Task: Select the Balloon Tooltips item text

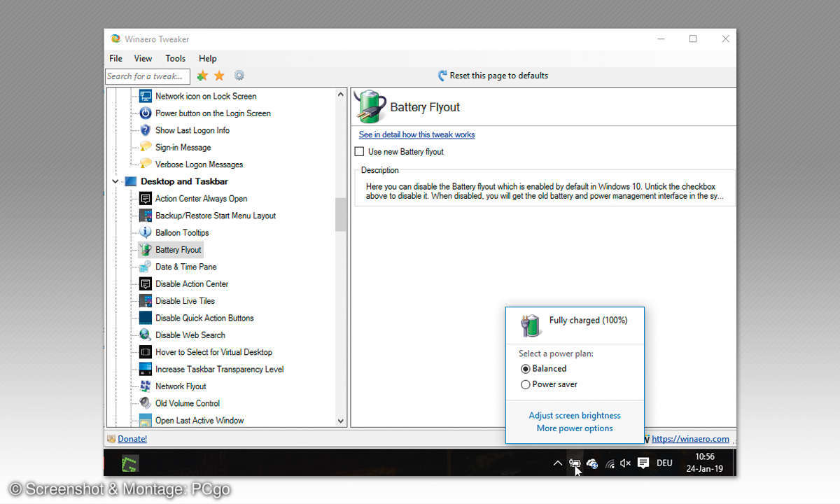Action: point(182,232)
